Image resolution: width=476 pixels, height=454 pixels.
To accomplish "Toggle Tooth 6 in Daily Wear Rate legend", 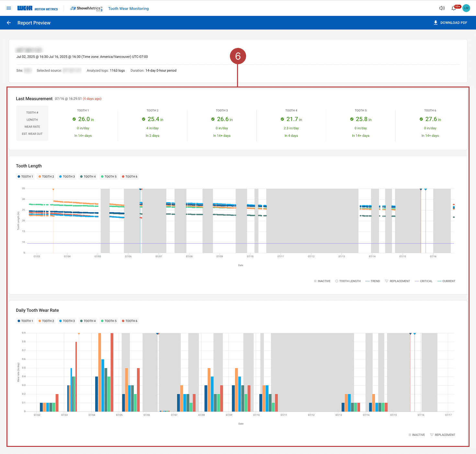I will click(130, 321).
